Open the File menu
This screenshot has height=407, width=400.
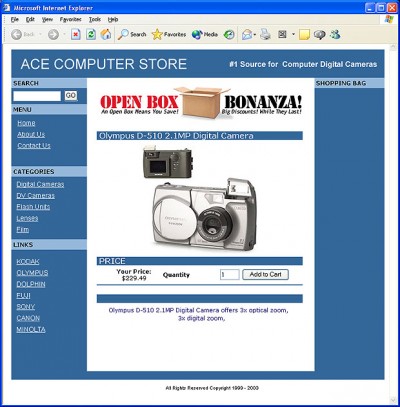point(15,20)
